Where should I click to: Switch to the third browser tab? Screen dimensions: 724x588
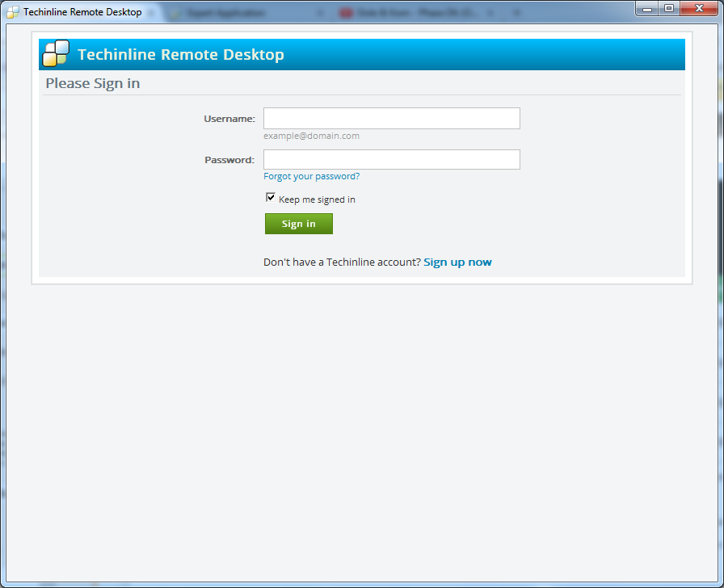pyautogui.click(x=412, y=13)
